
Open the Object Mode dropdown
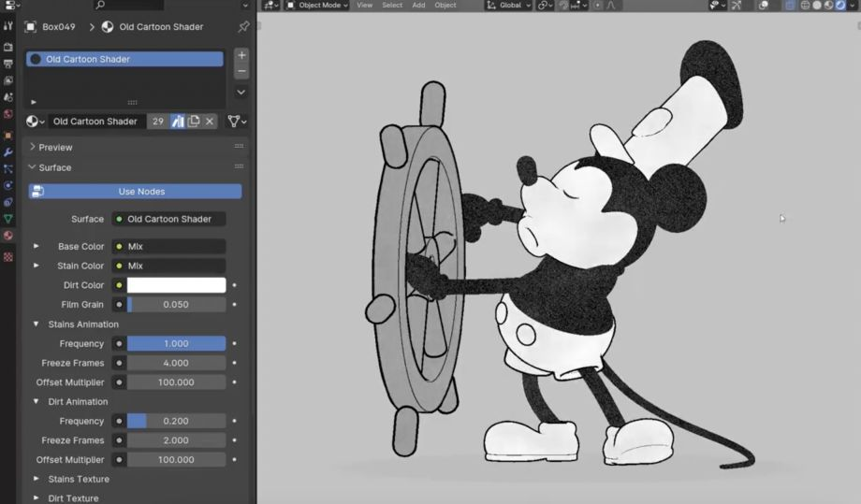click(318, 5)
